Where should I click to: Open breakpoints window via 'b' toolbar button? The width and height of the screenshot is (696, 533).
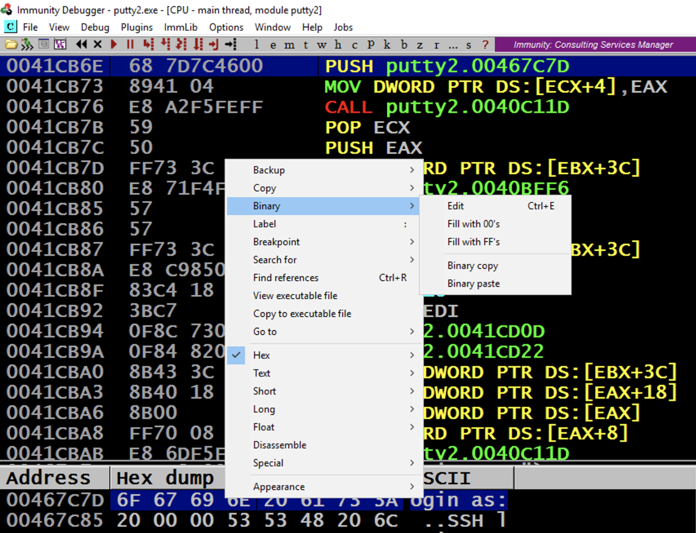click(x=404, y=45)
